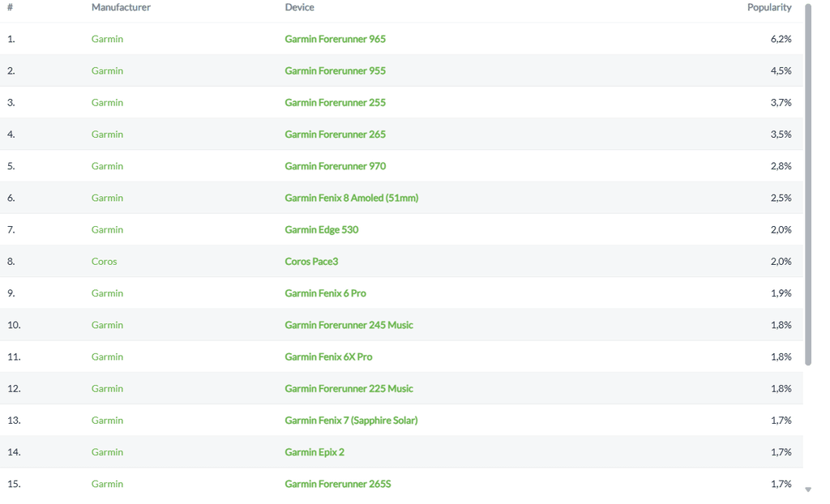
Task: Open the Garmin Edge 530 device link
Action: tap(321, 229)
